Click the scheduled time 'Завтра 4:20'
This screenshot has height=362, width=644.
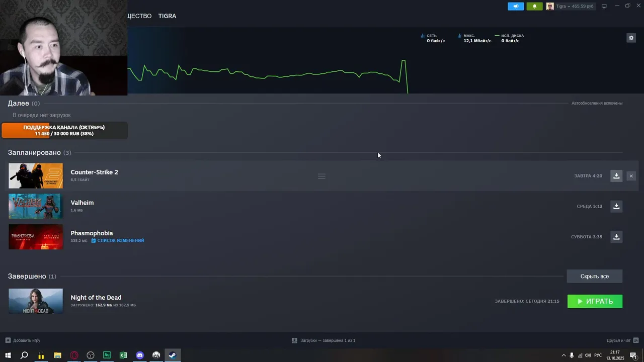(588, 176)
